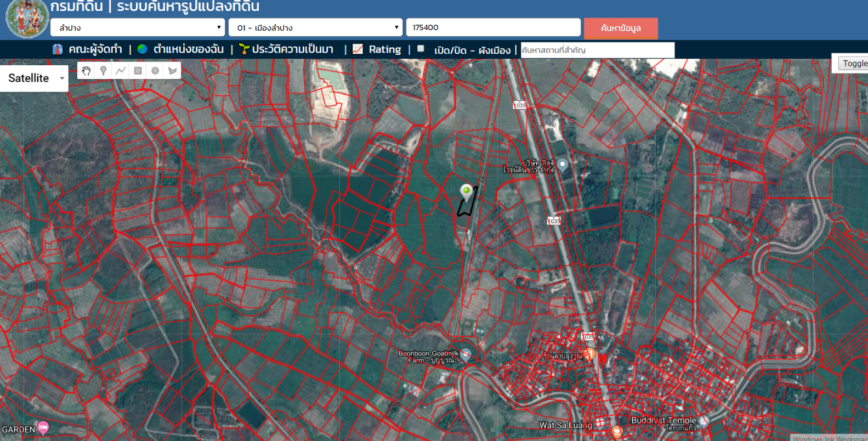This screenshot has height=441, width=868.
Task: Click the pink GARDEN lodging marker
Action: pyautogui.click(x=43, y=428)
